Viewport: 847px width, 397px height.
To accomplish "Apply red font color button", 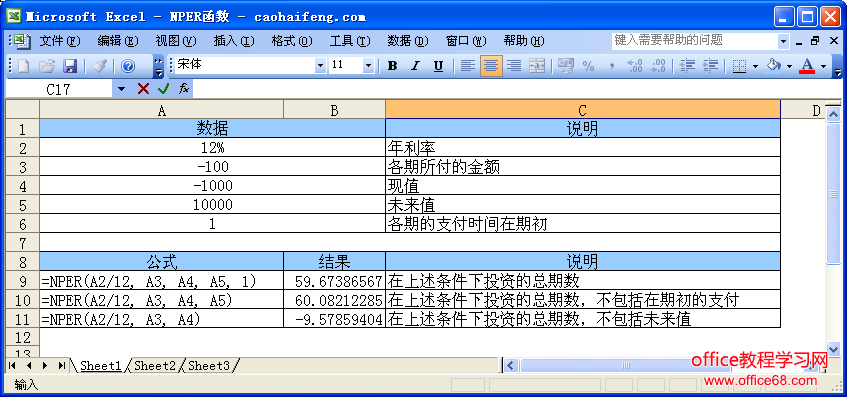I will 807,66.
